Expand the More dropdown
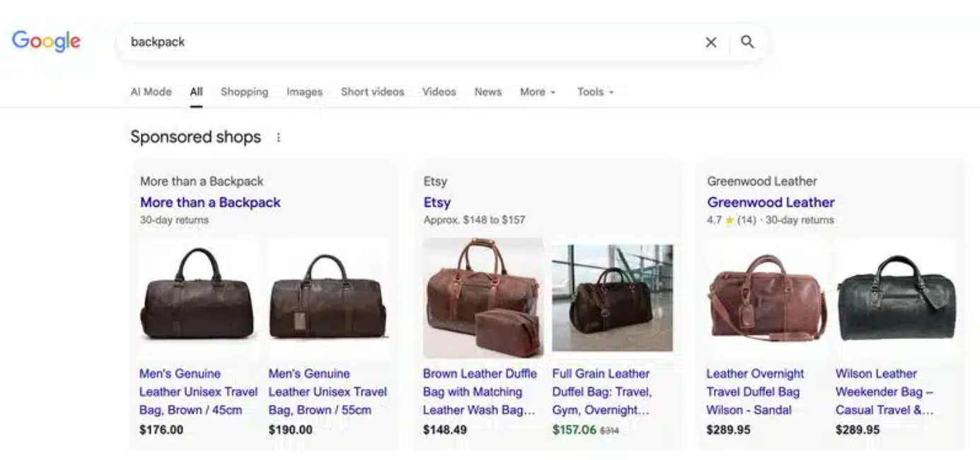This screenshot has width=980, height=460. pos(537,92)
